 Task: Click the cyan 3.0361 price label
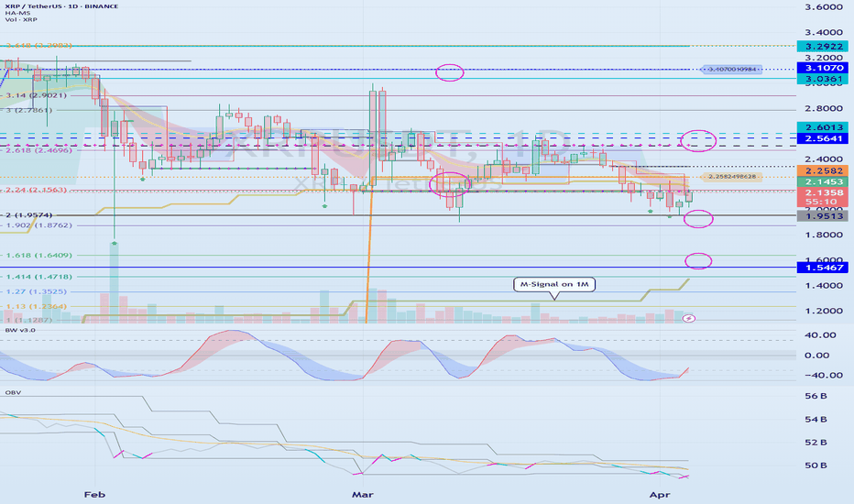click(x=823, y=79)
